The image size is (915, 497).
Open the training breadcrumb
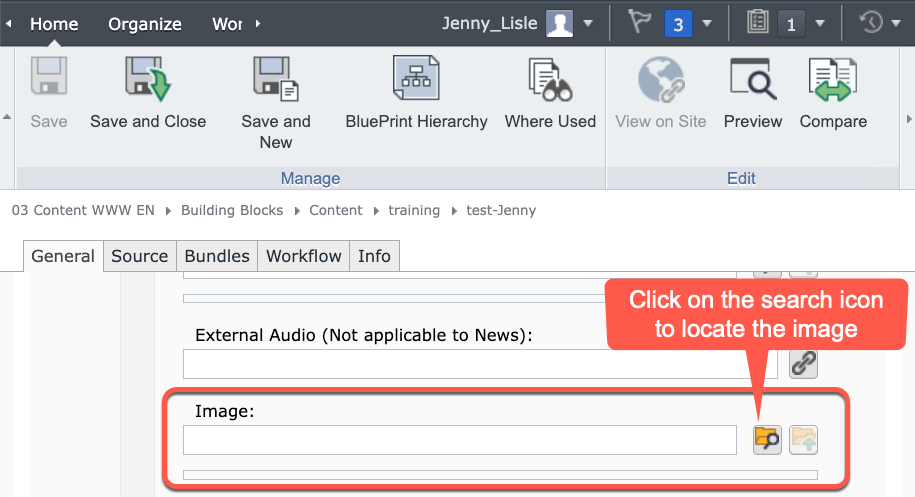pos(414,211)
